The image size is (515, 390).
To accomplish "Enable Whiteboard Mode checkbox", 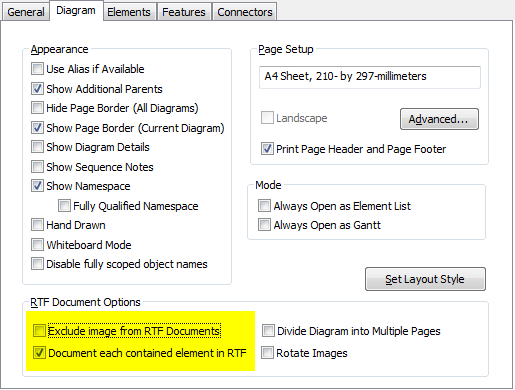I will [37, 245].
